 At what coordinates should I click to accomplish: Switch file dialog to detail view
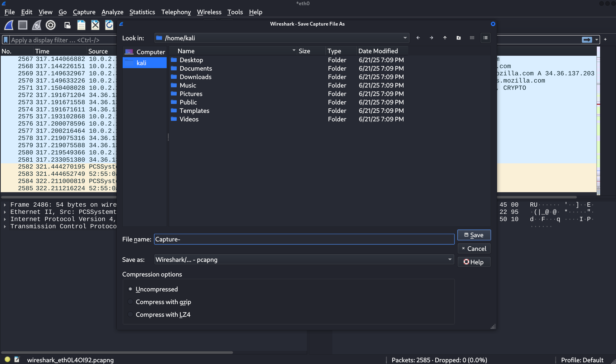tap(485, 38)
